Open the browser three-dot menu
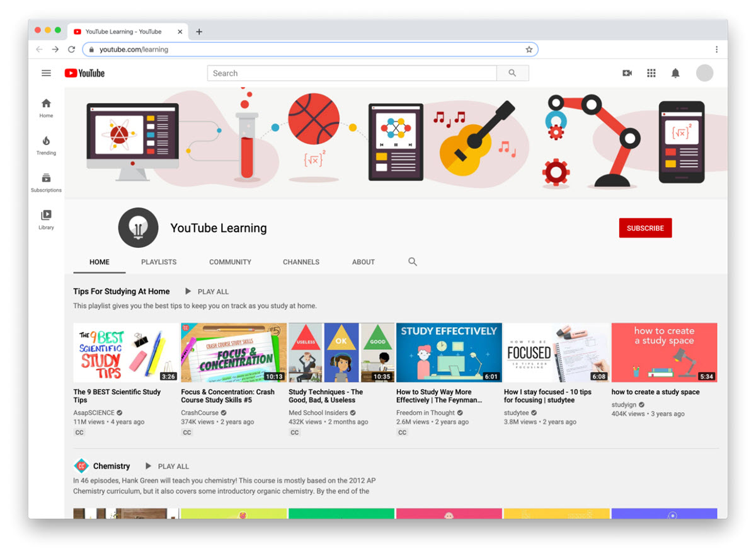This screenshot has width=756, height=556. pos(716,49)
